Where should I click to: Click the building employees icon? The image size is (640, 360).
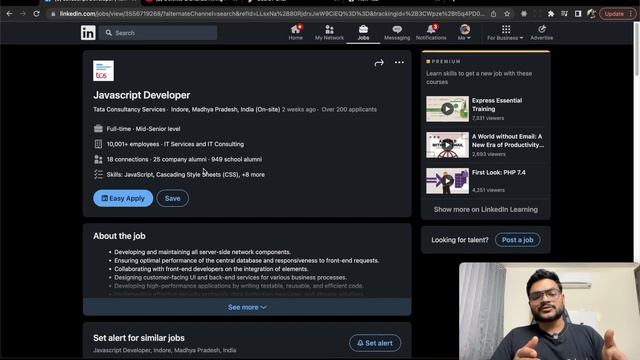coord(98,144)
